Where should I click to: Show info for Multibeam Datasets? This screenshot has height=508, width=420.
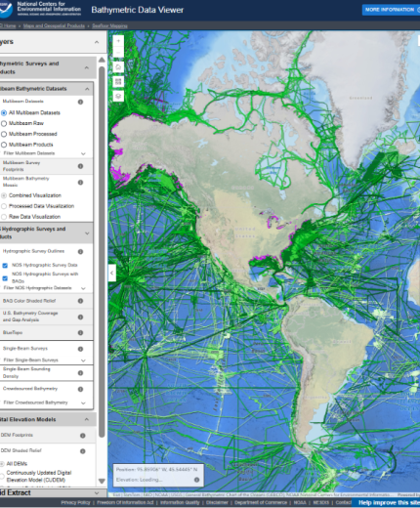(80, 102)
